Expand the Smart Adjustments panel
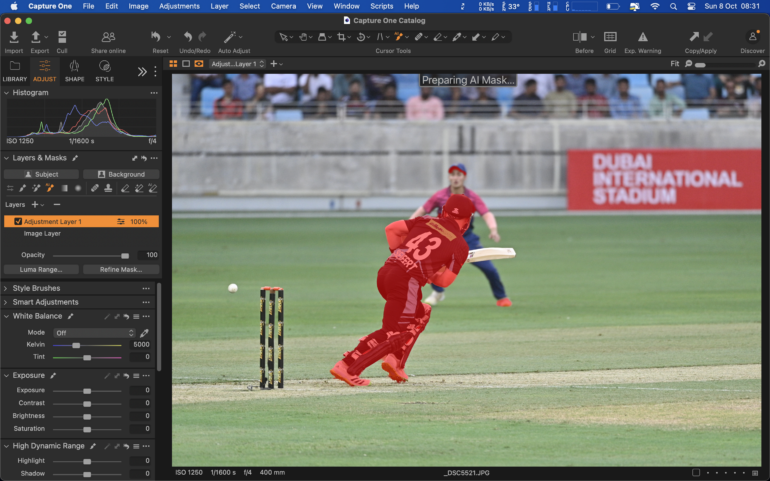770x481 pixels. coord(6,302)
